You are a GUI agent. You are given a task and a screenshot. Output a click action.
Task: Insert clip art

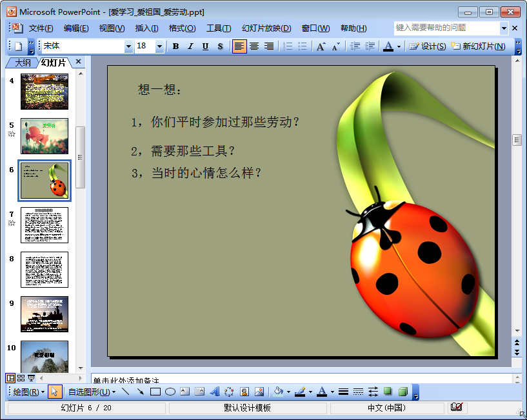pos(244,392)
